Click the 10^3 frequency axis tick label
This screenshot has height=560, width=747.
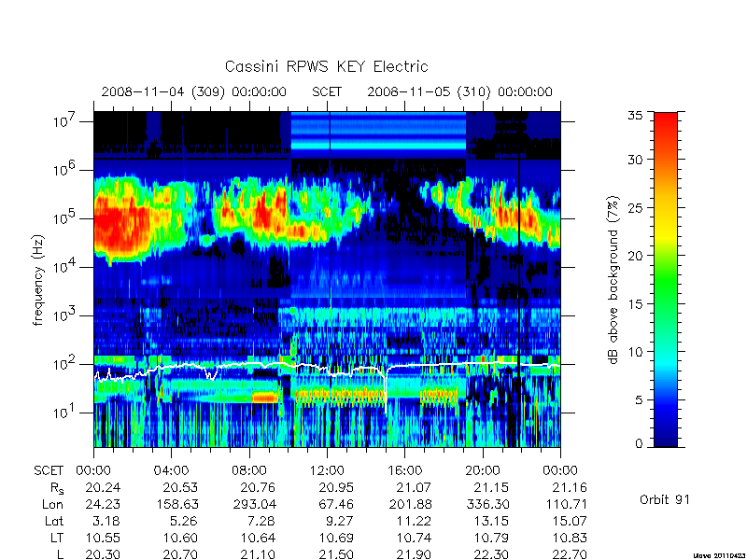(x=64, y=315)
